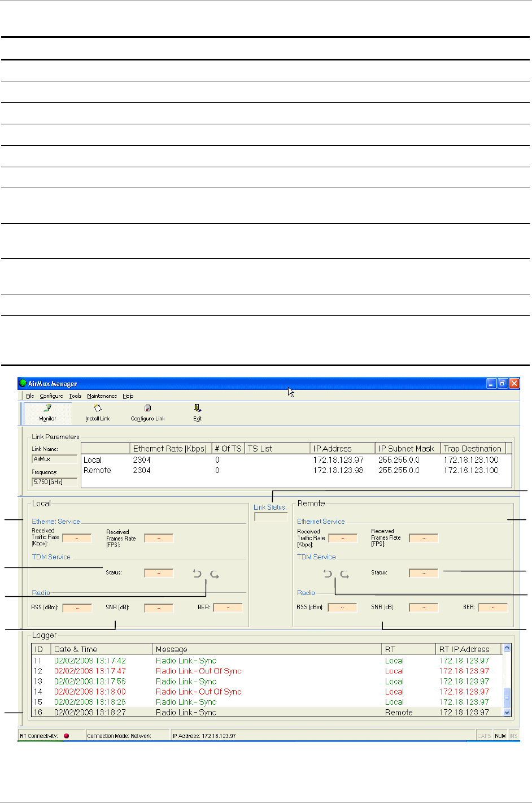This screenshot has height=803, width=532.
Task: Click Local TDM counterclockwise loopback arrow
Action: pos(197,574)
